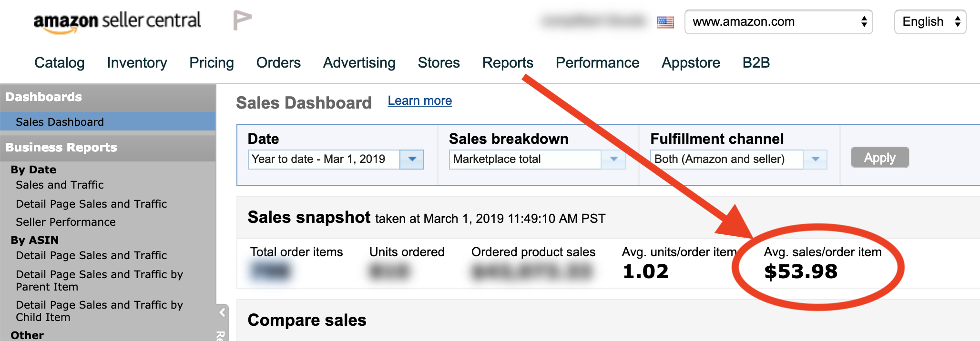Screen dimensions: 980x341
Task: Open the www.amazon.com marketplace selector
Action: pyautogui.click(x=778, y=22)
